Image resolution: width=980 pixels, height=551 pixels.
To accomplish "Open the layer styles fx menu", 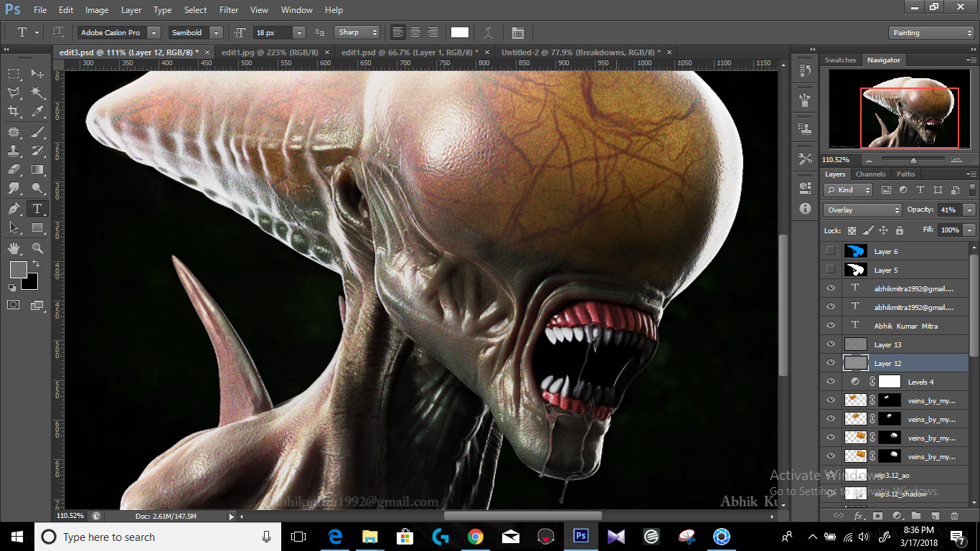I will tap(858, 515).
